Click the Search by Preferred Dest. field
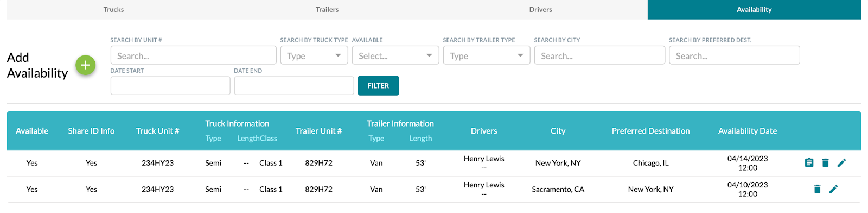Screen dimensions: 868x213 pos(735,55)
